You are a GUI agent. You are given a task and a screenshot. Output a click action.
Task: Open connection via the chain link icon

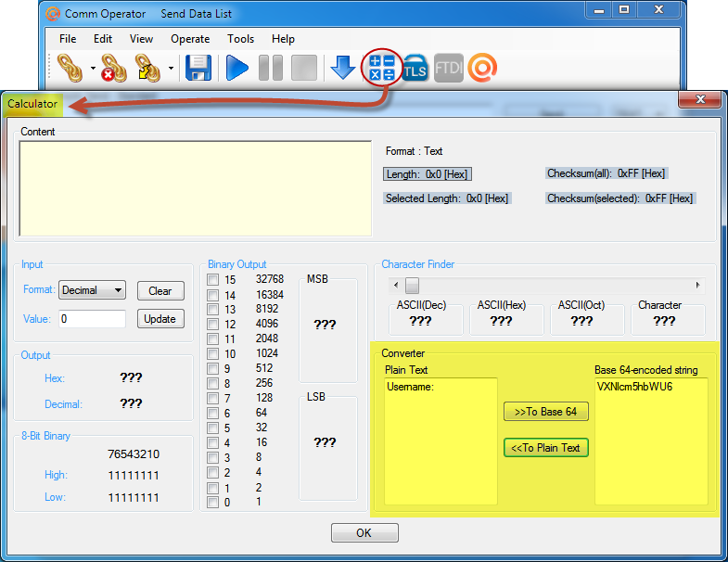[x=70, y=68]
